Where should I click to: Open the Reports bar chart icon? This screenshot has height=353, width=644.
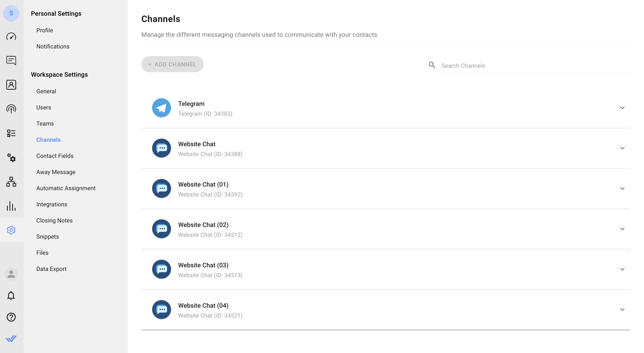point(11,206)
